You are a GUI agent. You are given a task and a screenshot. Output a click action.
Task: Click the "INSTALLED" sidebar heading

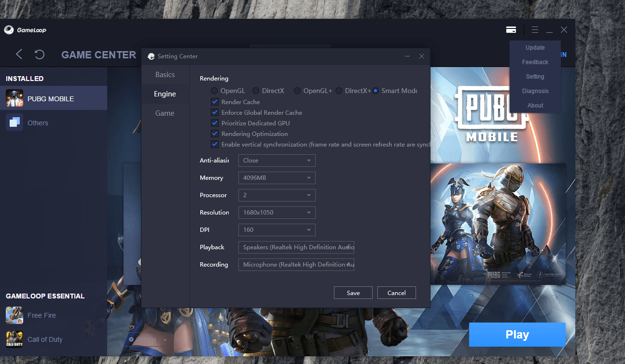[x=25, y=79]
